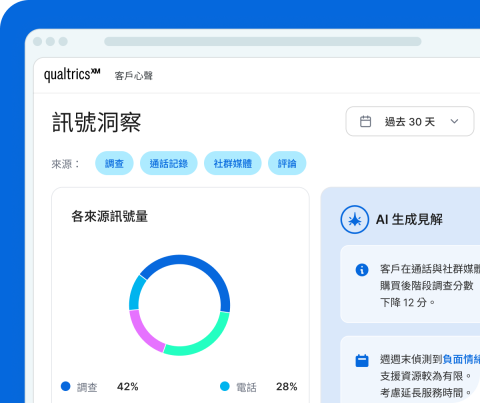
Task: Click the 電話 legend label
Action: [x=246, y=387]
